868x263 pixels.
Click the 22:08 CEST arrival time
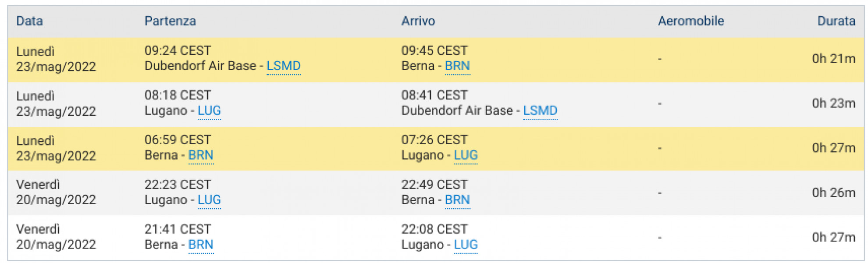tap(434, 229)
